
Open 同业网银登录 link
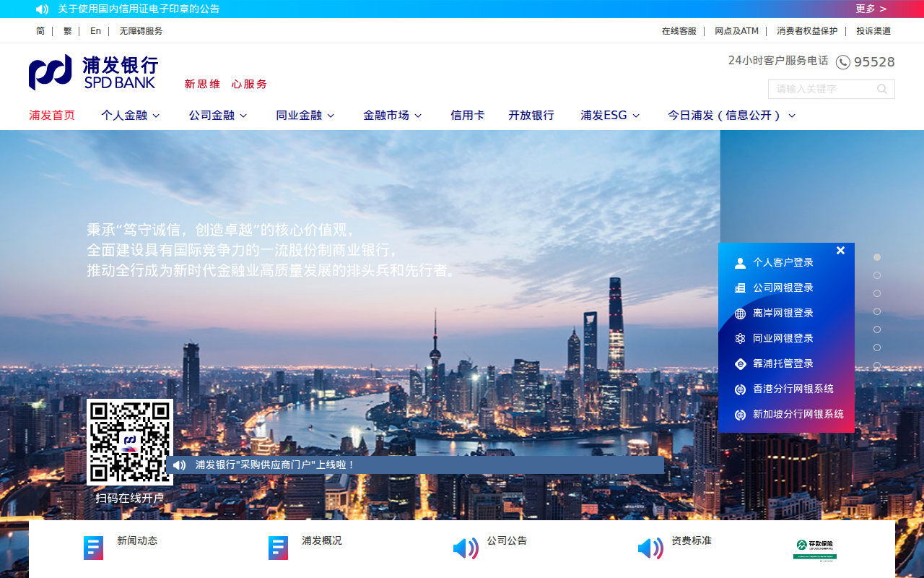783,339
